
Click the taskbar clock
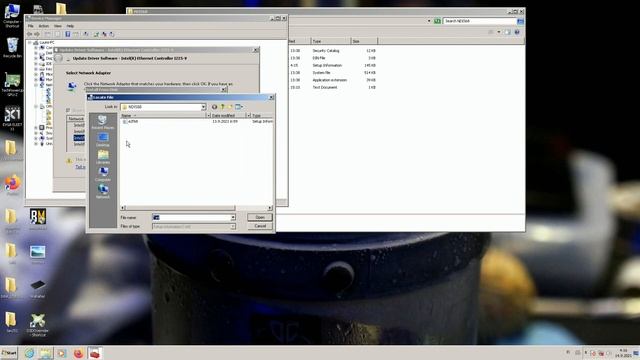tap(623, 353)
